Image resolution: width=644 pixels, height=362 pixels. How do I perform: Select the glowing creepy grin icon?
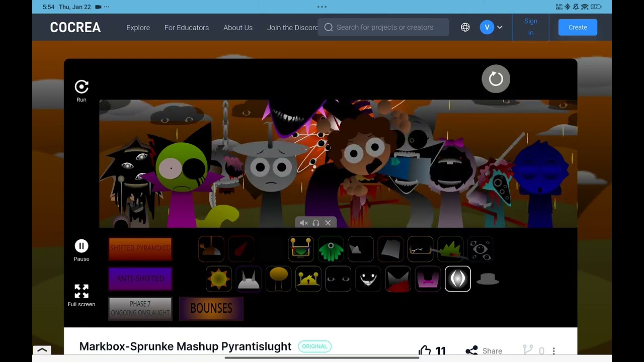coord(368,279)
